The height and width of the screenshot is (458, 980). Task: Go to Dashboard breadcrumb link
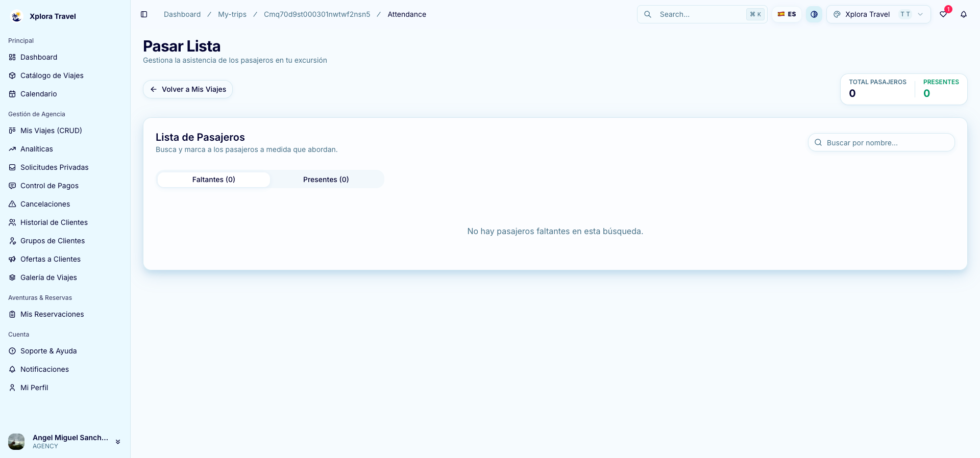182,14
